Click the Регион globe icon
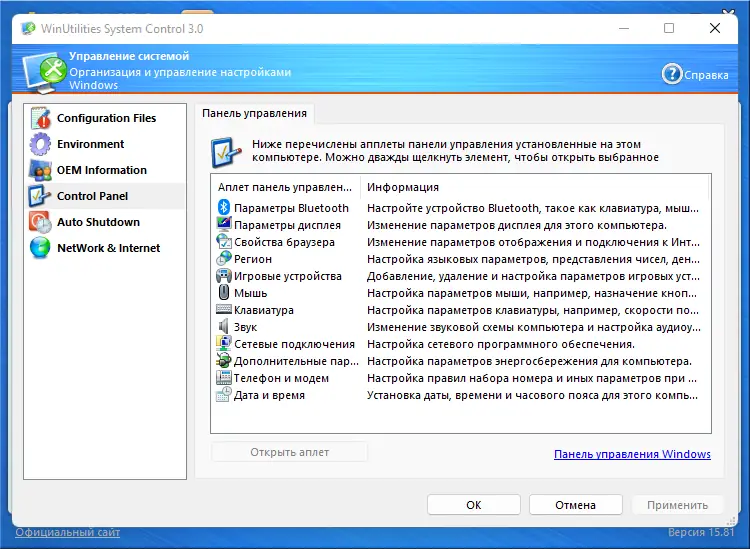This screenshot has width=750, height=549. [x=224, y=259]
